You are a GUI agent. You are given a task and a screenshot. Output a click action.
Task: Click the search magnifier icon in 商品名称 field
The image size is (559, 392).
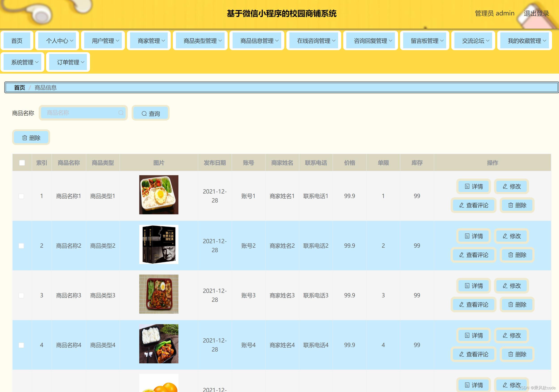point(121,113)
